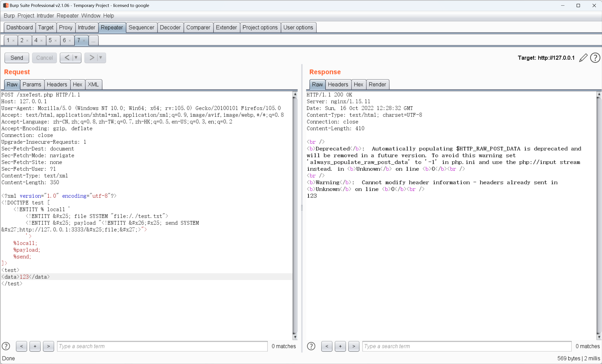Switch to the Target tab

pyautogui.click(x=46, y=27)
